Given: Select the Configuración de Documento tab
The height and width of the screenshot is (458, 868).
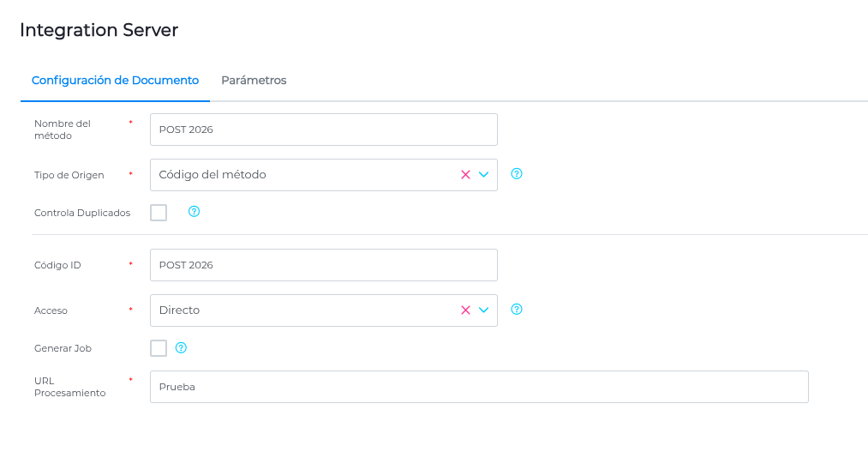Looking at the screenshot, I should coord(115,81).
